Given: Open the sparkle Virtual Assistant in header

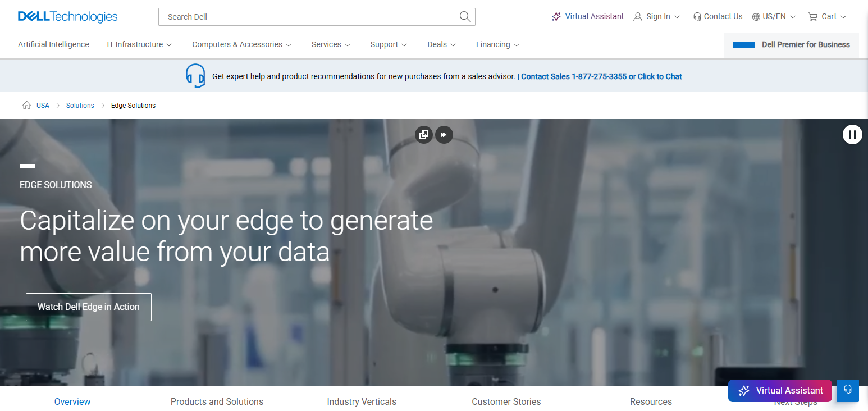Looking at the screenshot, I should [588, 17].
